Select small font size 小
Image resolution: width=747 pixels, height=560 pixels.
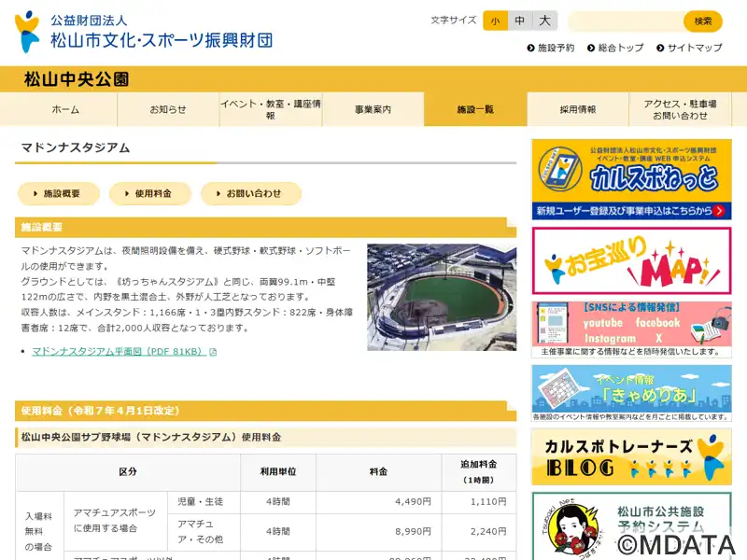point(495,21)
